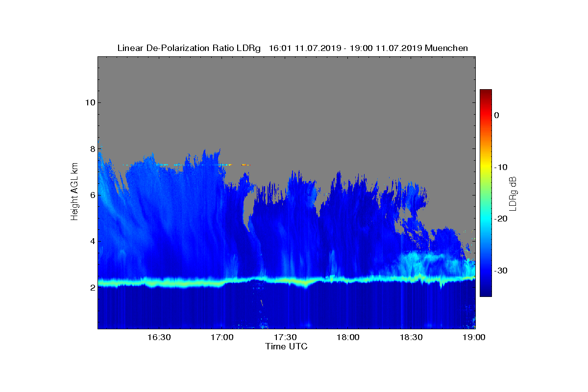Click the plot title 'Linear De-Polarization Ratio LDRg'
The width and height of the screenshot is (588, 392).
[189, 48]
